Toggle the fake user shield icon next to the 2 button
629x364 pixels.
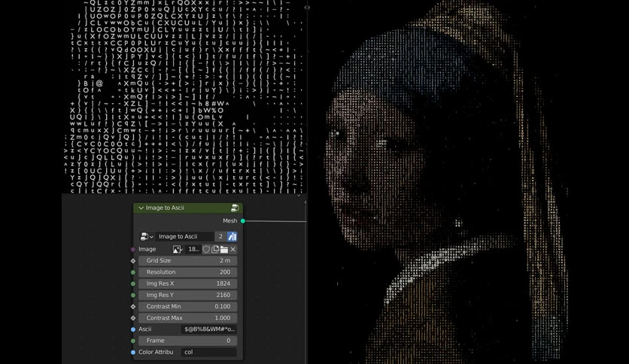pyautogui.click(x=232, y=236)
